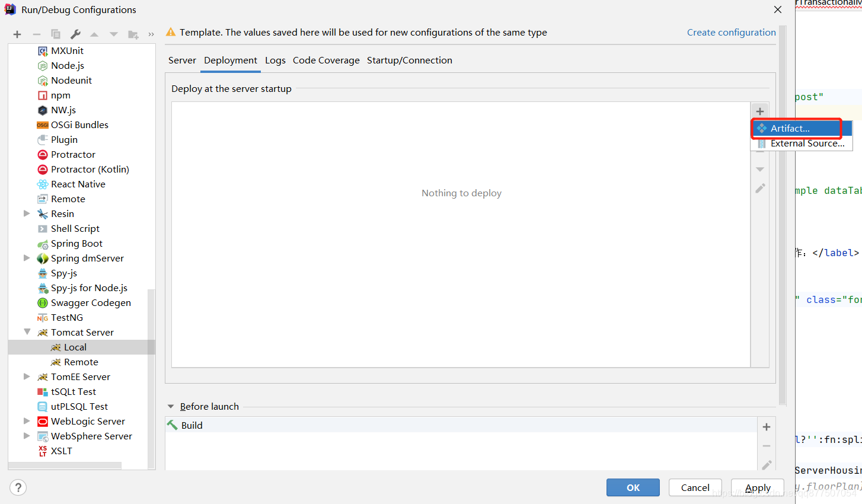
Task: Select Node.js configuration type
Action: [x=68, y=66]
